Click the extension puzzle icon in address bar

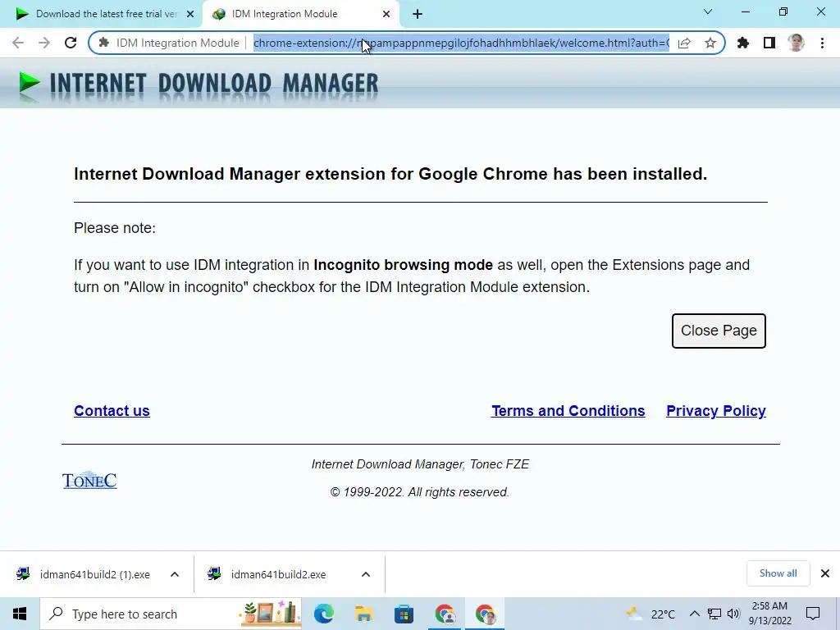click(x=104, y=43)
